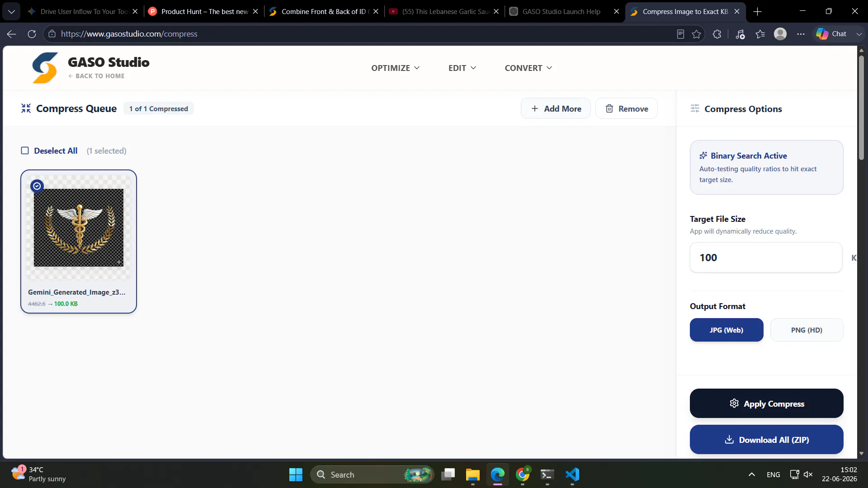Click the '100.0 KB' compressed size text
This screenshot has height=488, width=868.
click(x=66, y=304)
